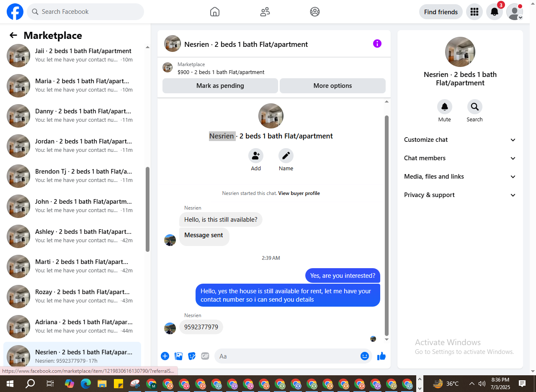This screenshot has width=536, height=392.
Task: Open More options for the listing
Action: (332, 86)
